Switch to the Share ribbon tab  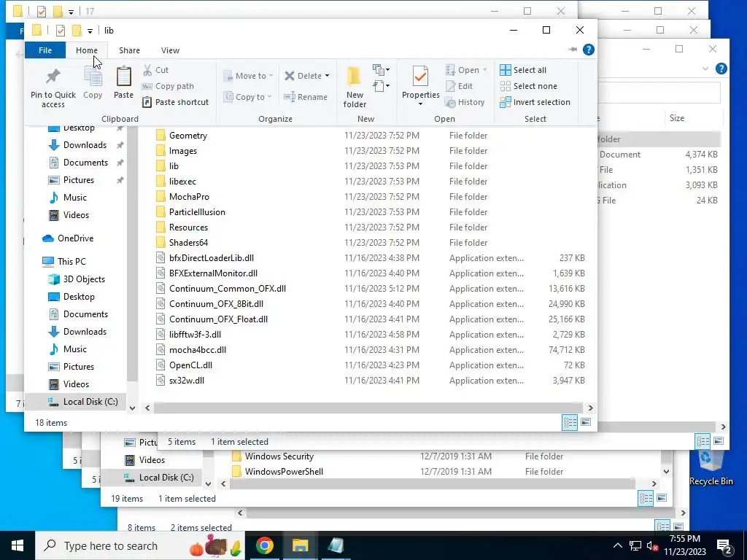tap(130, 50)
